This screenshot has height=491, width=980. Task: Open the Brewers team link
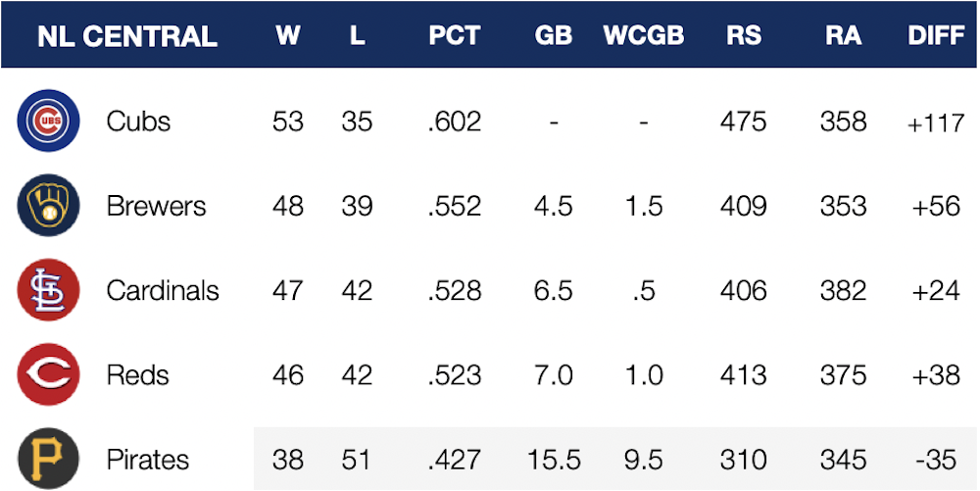click(x=156, y=207)
